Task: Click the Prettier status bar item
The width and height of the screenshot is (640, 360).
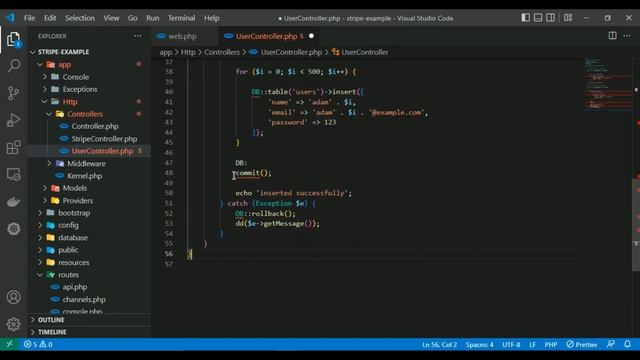Action: pyautogui.click(x=582, y=344)
